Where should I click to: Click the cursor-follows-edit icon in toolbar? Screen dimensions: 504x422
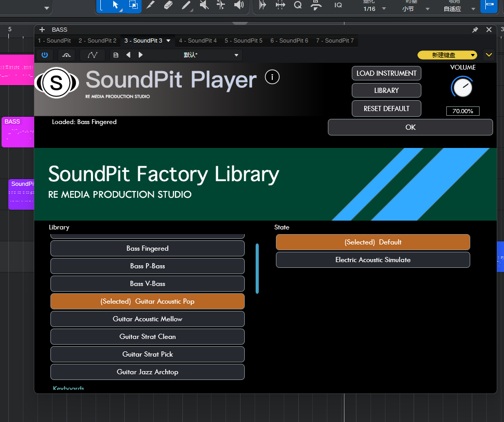pos(316,5)
